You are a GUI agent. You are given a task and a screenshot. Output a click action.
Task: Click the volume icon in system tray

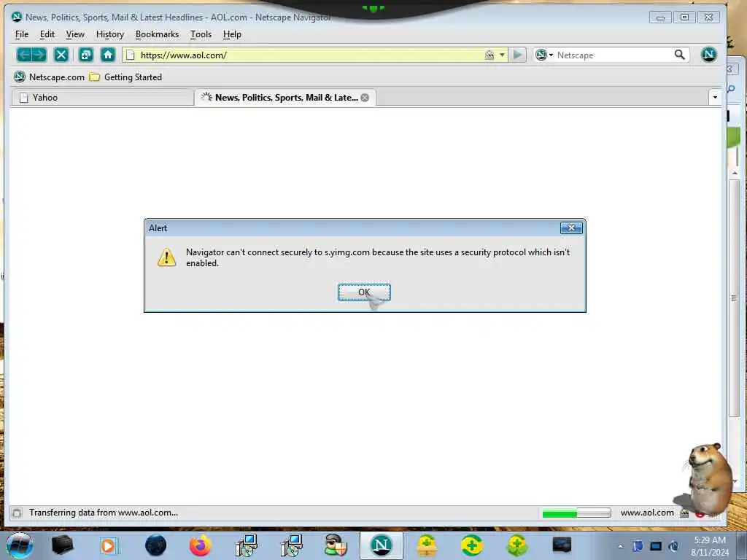(x=673, y=546)
